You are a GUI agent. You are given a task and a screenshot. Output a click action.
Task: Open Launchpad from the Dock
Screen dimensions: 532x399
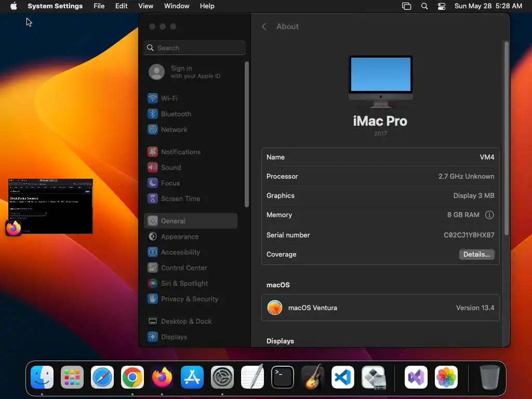point(72,377)
